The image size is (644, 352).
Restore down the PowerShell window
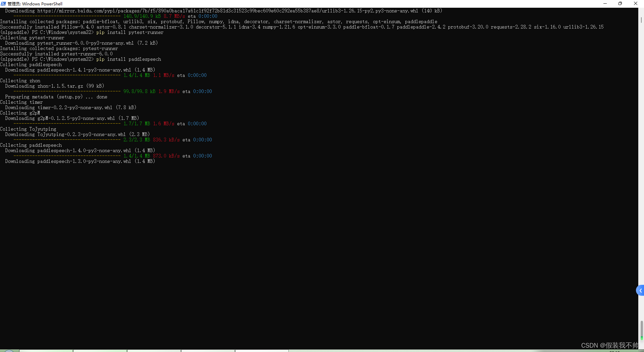coord(620,4)
